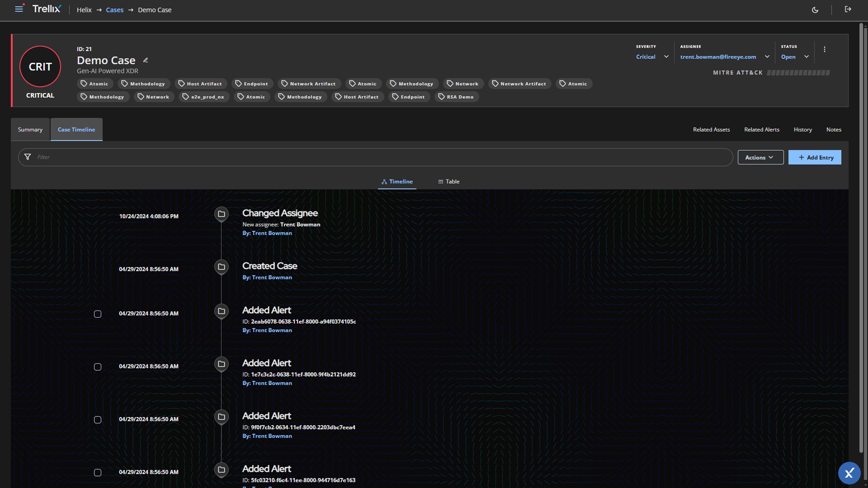Click the Changed Assignee folder marker
Screen dimensions: 868x488
pyautogui.click(x=221, y=214)
